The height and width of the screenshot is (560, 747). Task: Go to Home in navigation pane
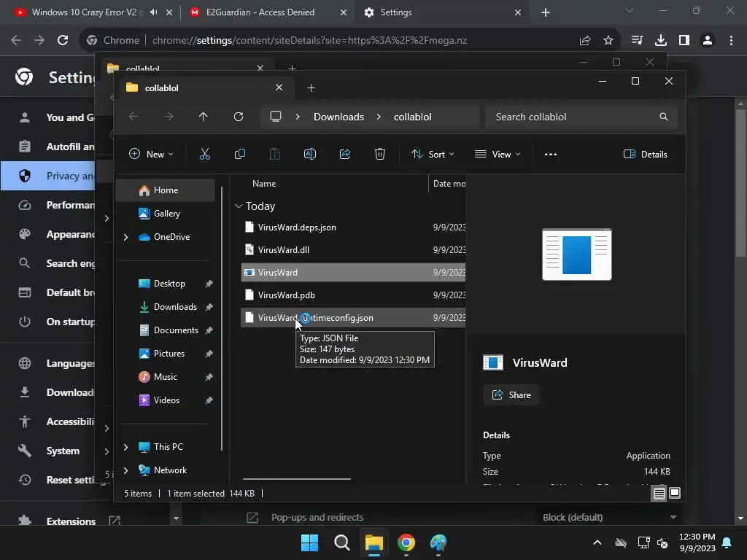pyautogui.click(x=166, y=190)
